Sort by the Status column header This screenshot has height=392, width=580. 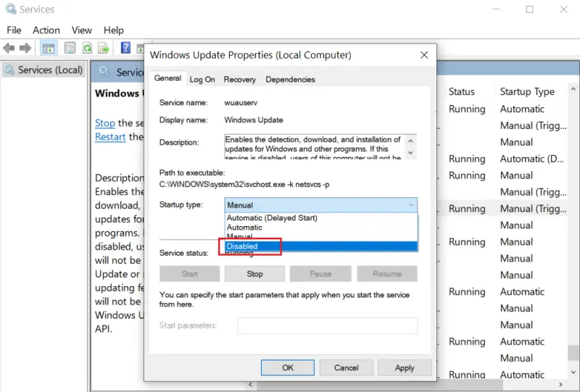coord(461,92)
